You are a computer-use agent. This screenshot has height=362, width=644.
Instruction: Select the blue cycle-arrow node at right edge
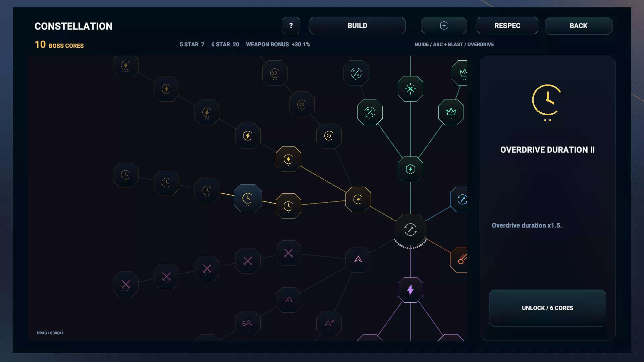(459, 199)
